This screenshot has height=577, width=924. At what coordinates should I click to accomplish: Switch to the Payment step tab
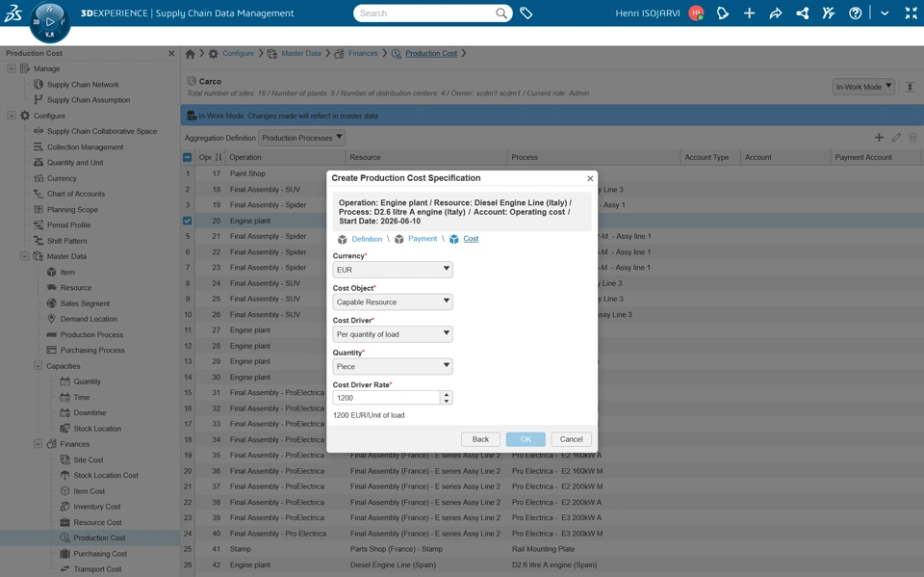[423, 238]
